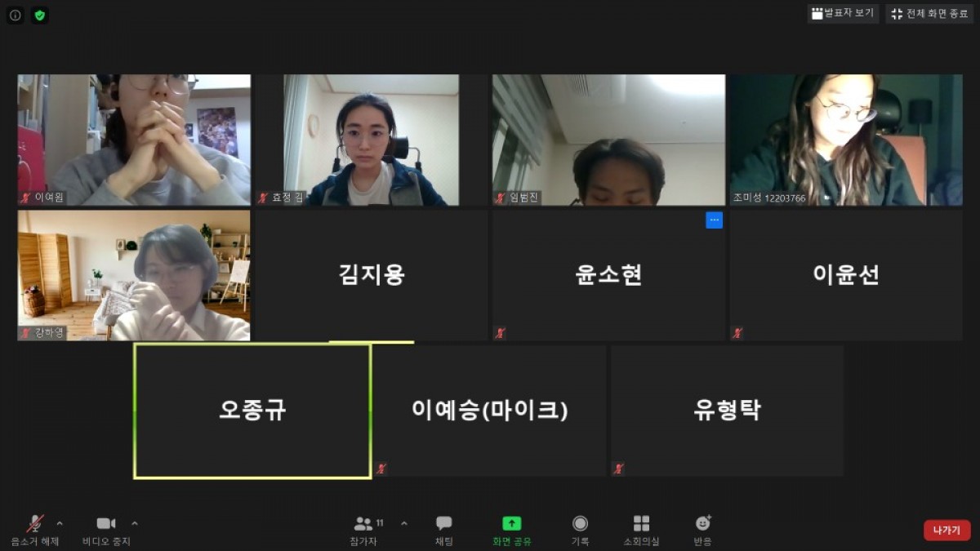Select the 이예승(마이크) participant tile
Viewport: 980px width, 551px height.
pos(489,411)
